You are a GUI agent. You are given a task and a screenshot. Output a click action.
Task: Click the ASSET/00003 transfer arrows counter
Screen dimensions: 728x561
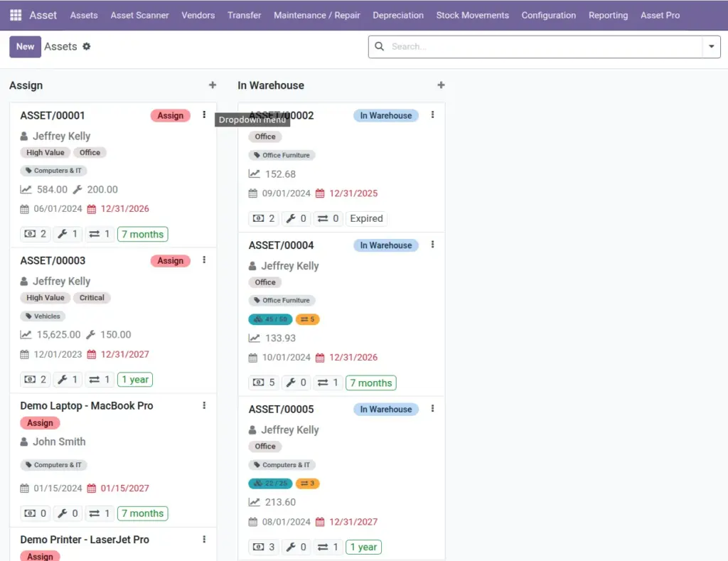[100, 380]
